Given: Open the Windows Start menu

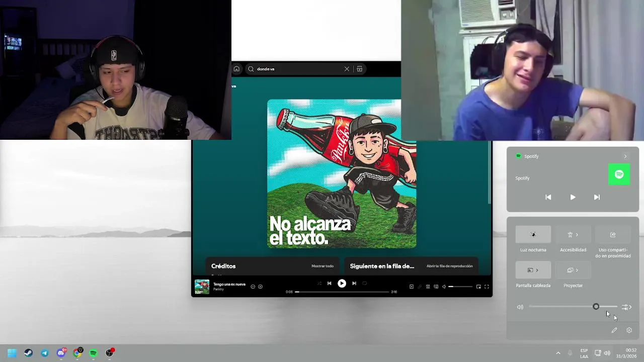Looking at the screenshot, I should coord(12,353).
